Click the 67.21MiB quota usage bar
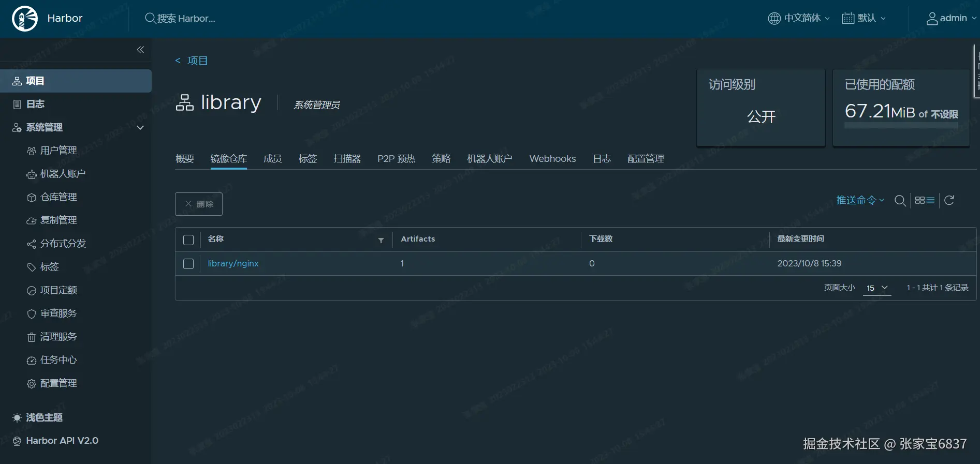Viewport: 980px width, 464px height. (x=901, y=125)
